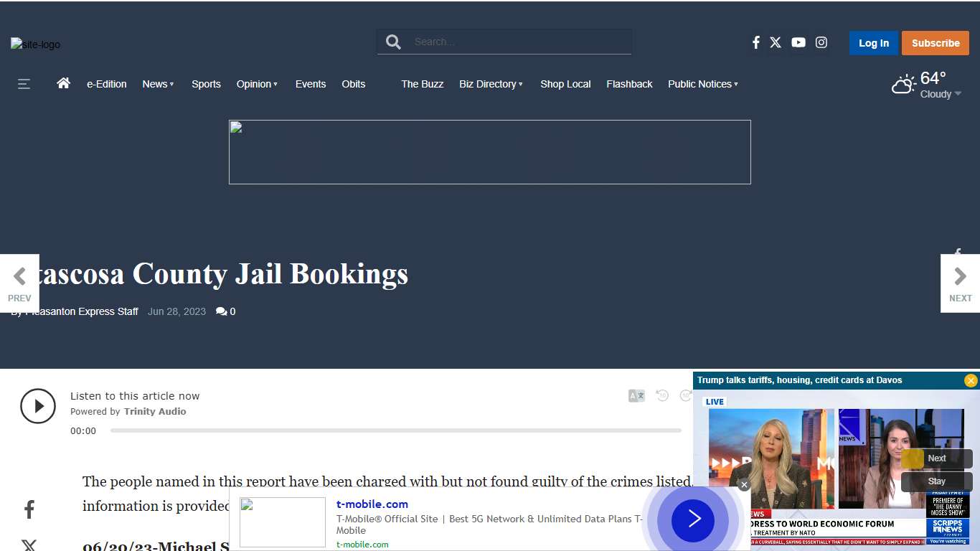The image size is (980, 551).
Task: Open the Instagram icon in header
Action: [x=821, y=42]
